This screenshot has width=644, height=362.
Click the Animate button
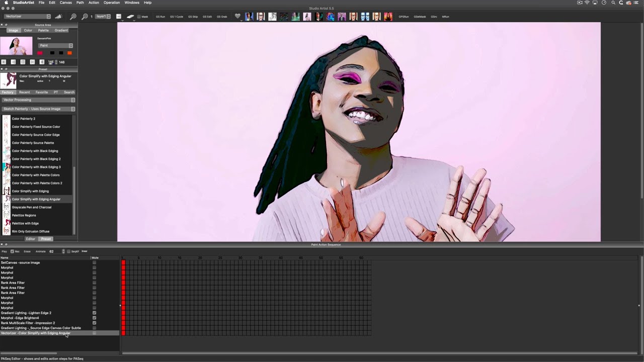(40, 251)
